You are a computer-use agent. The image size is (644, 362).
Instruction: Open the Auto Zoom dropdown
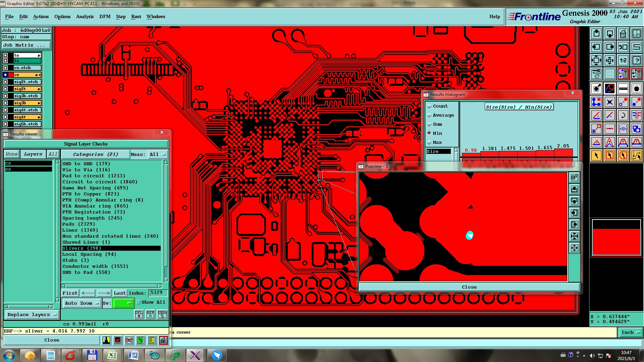coord(82,303)
